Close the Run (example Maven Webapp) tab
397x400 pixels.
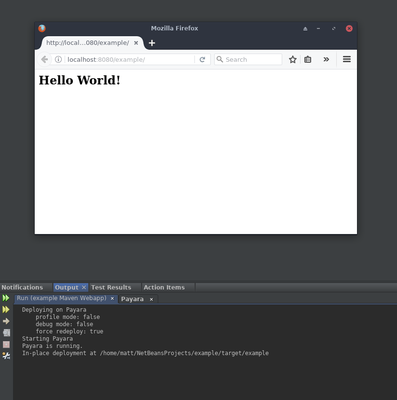pos(112,299)
